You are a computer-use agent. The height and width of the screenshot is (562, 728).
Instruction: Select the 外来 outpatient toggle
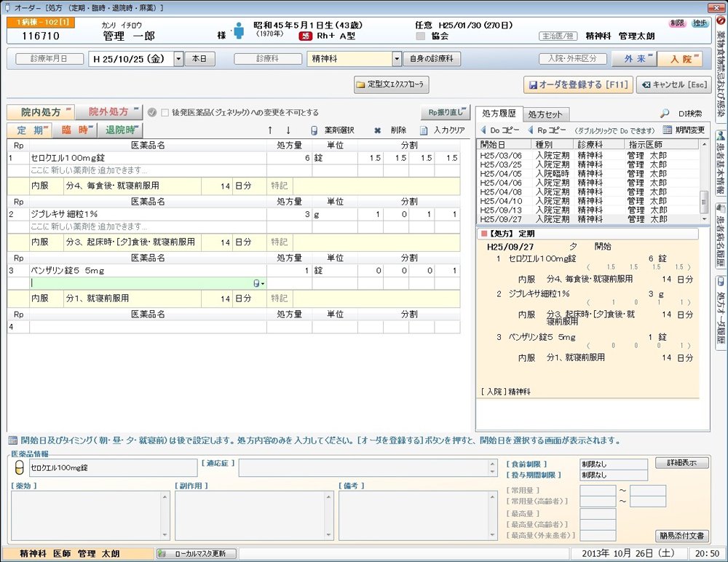coord(634,59)
